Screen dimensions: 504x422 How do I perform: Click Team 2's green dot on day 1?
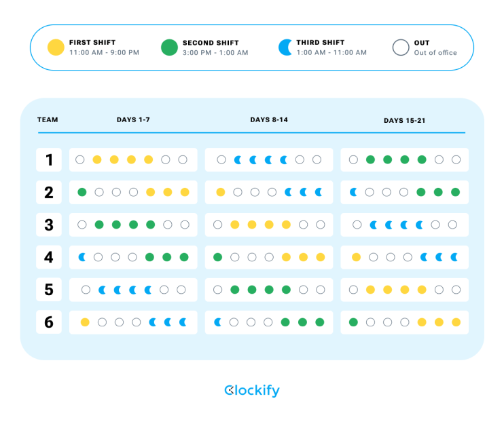(82, 193)
